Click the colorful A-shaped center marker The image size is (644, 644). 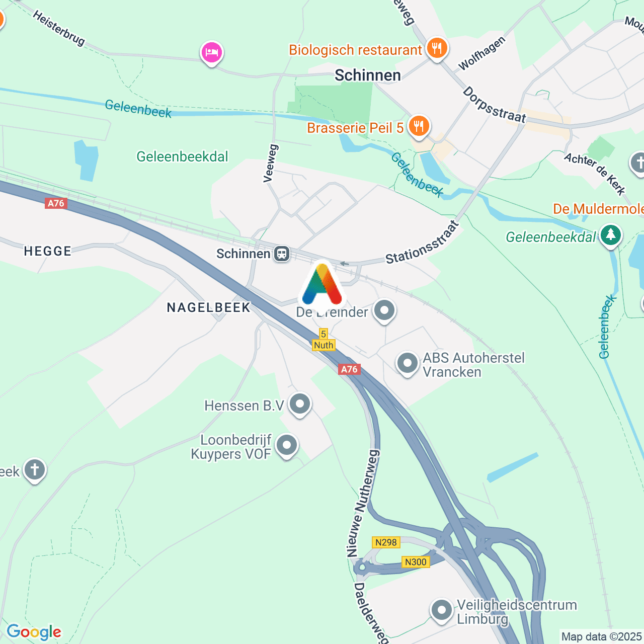point(322,285)
